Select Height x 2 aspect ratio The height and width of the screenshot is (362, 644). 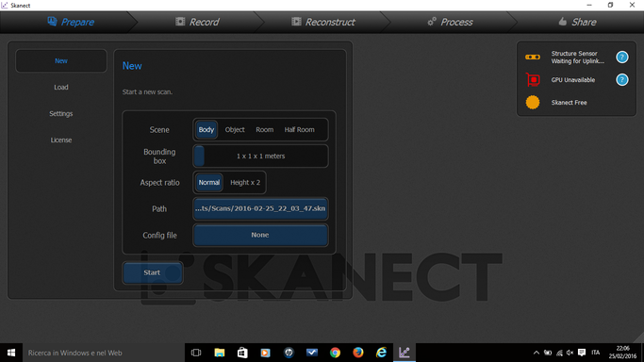click(x=245, y=183)
